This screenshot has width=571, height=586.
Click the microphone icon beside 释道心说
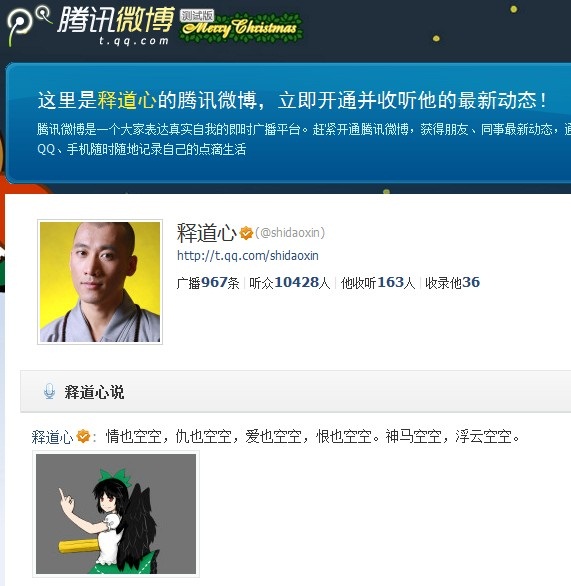pos(49,391)
